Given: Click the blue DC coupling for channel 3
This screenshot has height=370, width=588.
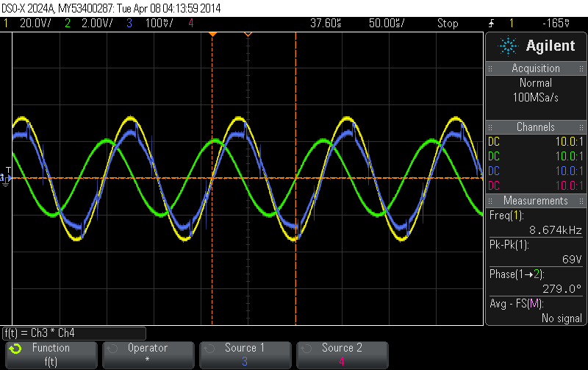Looking at the screenshot, I should click(494, 171).
